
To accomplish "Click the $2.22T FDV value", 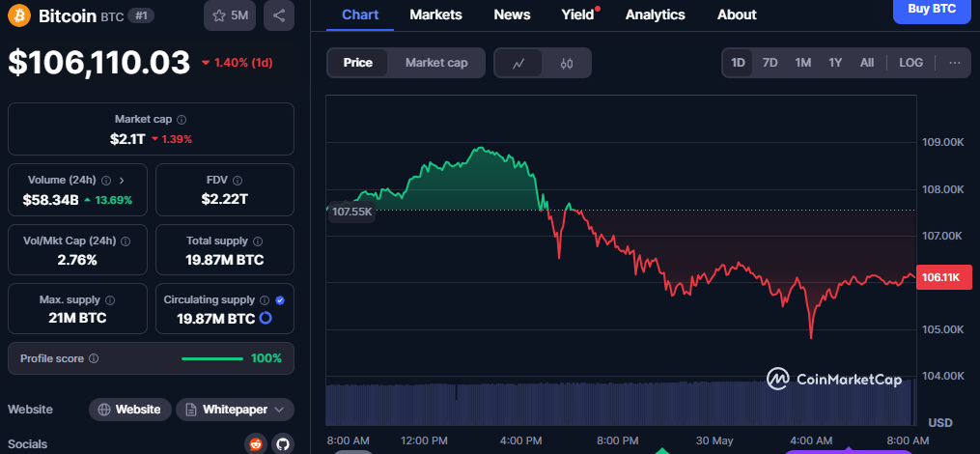I will click(x=224, y=200).
